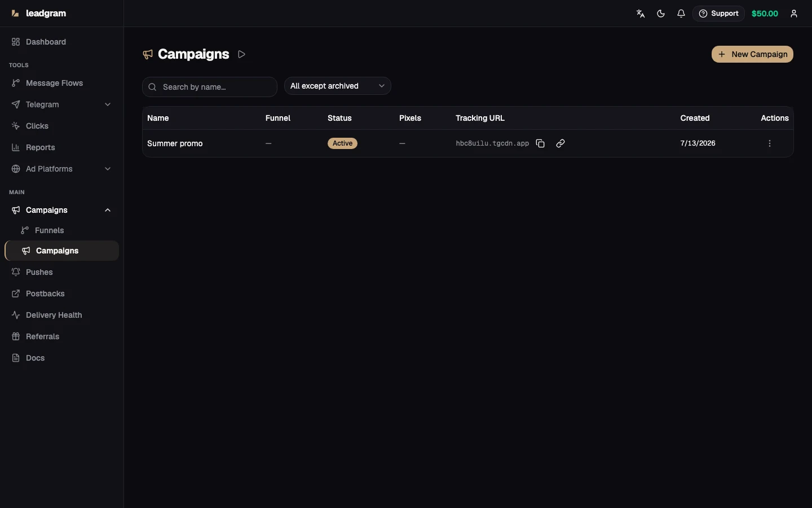Expand the Ad Platforms sidebar section

61,169
